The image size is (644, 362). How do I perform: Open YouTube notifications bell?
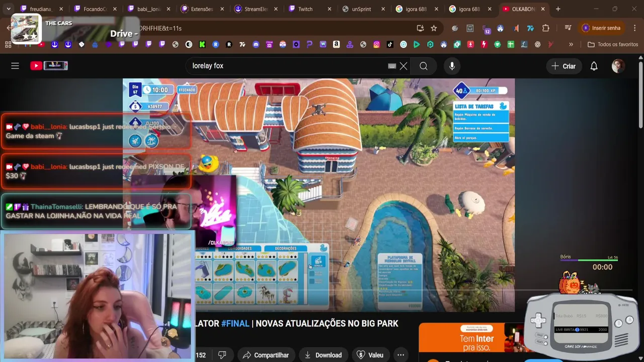pos(594,66)
